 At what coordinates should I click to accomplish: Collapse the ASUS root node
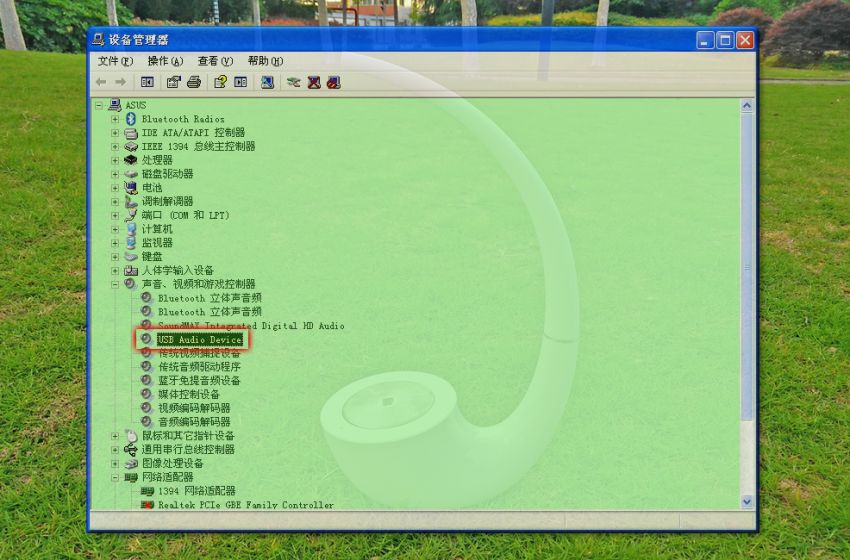point(99,105)
